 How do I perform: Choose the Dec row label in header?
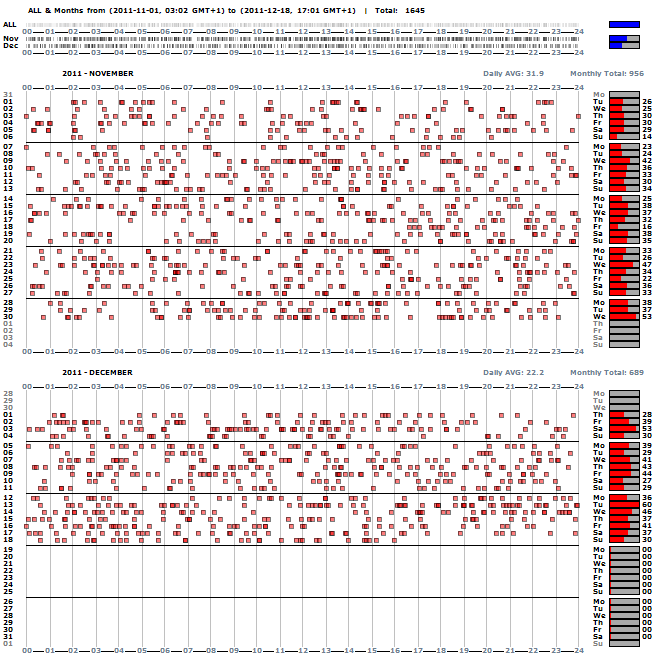(10, 46)
